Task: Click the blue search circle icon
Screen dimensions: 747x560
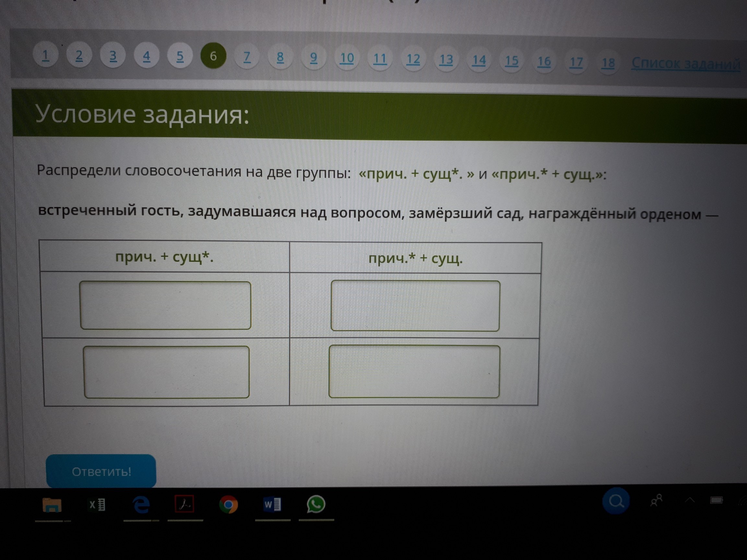Action: click(x=616, y=501)
